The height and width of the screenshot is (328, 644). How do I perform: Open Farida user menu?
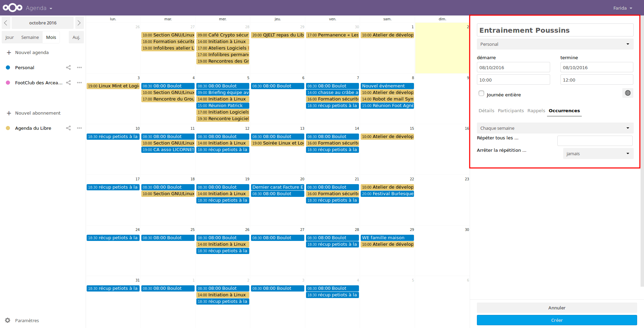[x=623, y=8]
